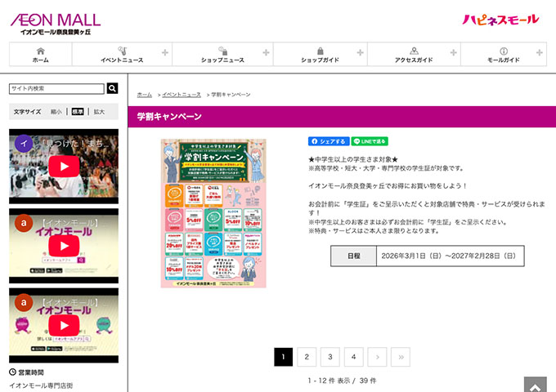Viewport: 556px width, 392px height.
Task: Open the アクセスガイド menu item
Action: click(x=414, y=55)
